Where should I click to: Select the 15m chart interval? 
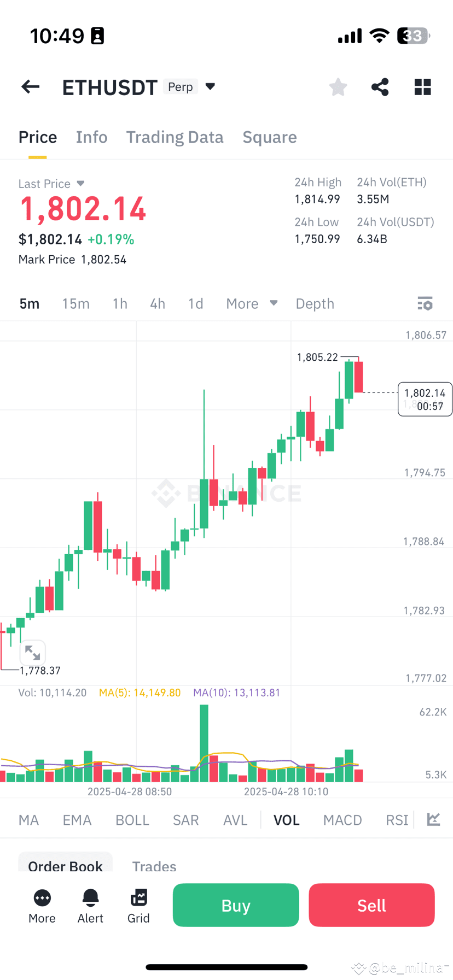click(x=76, y=303)
